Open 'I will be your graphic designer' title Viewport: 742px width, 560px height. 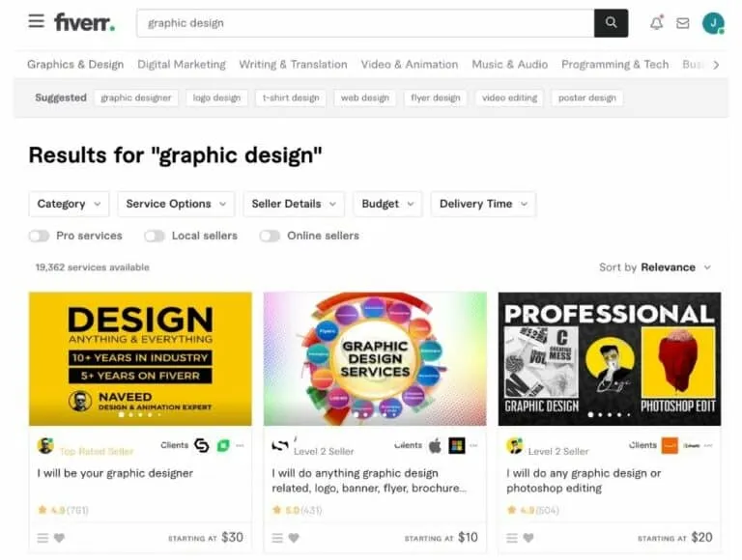point(115,473)
